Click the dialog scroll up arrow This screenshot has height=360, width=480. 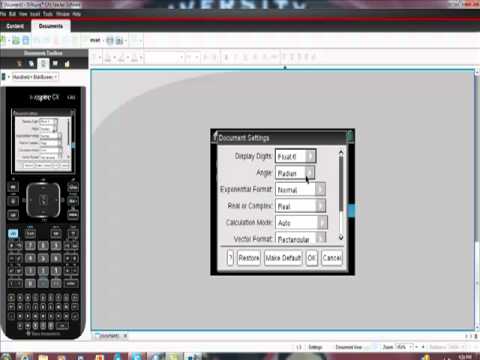pos(341,153)
